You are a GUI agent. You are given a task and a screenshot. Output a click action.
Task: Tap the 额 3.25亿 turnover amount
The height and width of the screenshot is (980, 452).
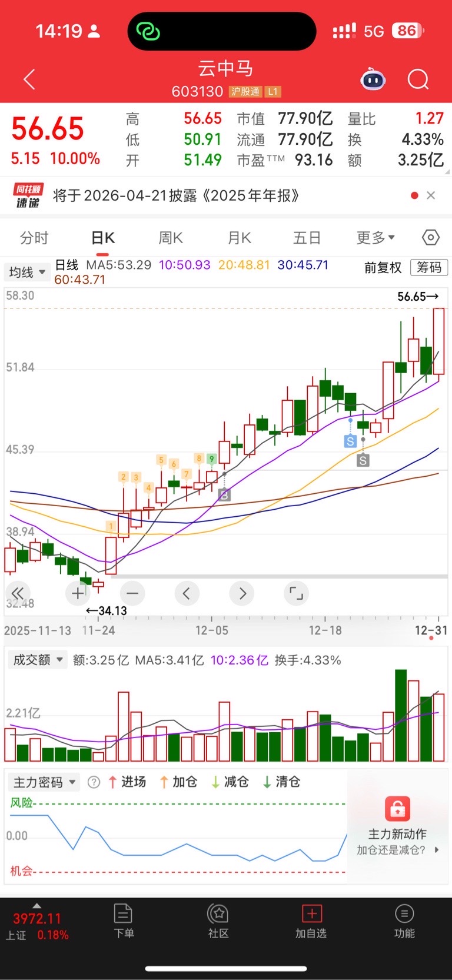[421, 160]
